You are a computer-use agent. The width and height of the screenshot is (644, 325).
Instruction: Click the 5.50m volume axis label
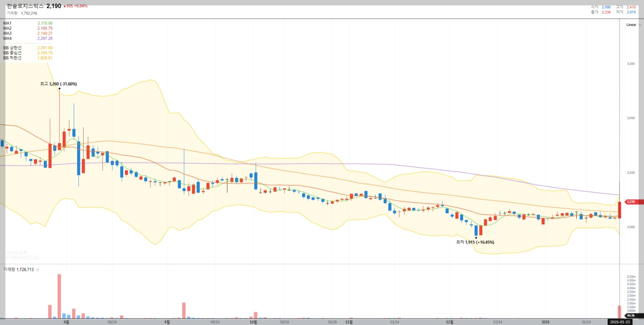tap(631, 277)
